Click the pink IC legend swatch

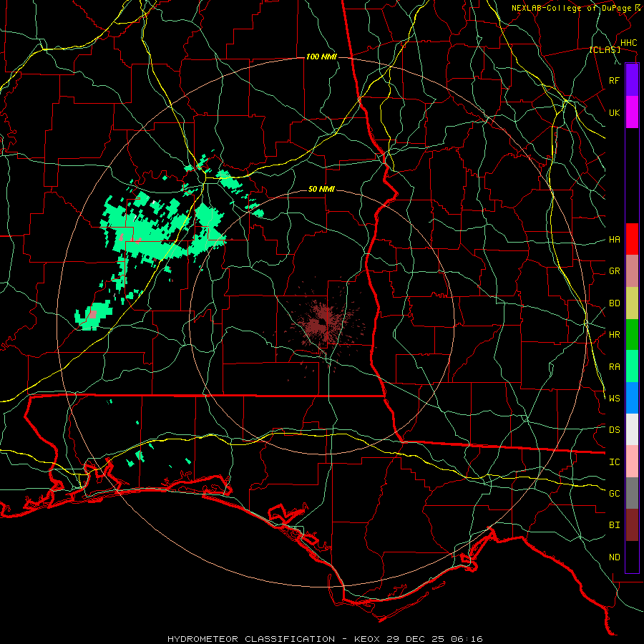632,462
